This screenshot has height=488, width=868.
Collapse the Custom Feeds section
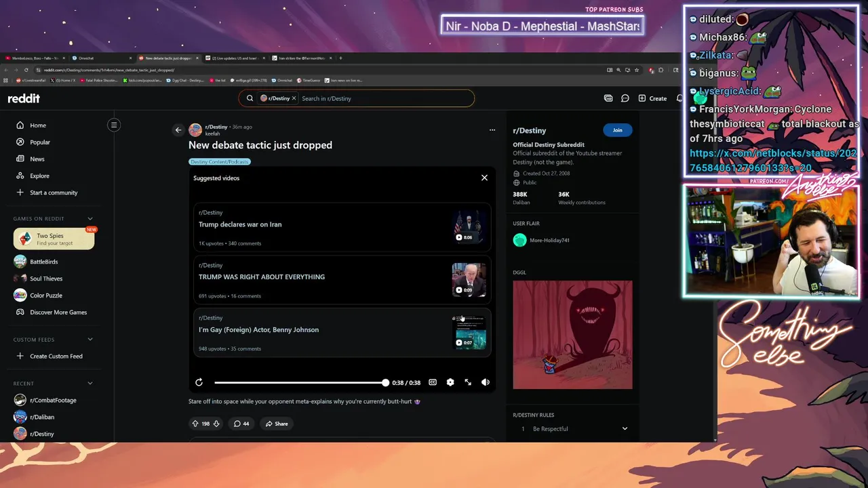click(90, 340)
